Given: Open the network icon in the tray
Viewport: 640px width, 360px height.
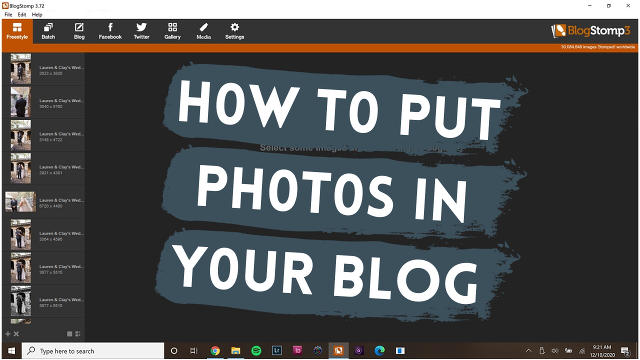Looking at the screenshot, I should (582, 351).
